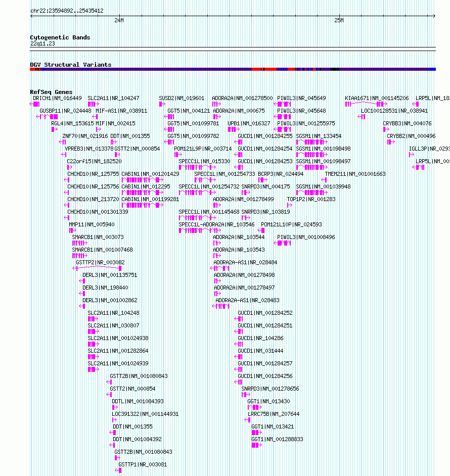Click SMARCB1|NM_003073 transcript label

pyautogui.click(x=98, y=237)
